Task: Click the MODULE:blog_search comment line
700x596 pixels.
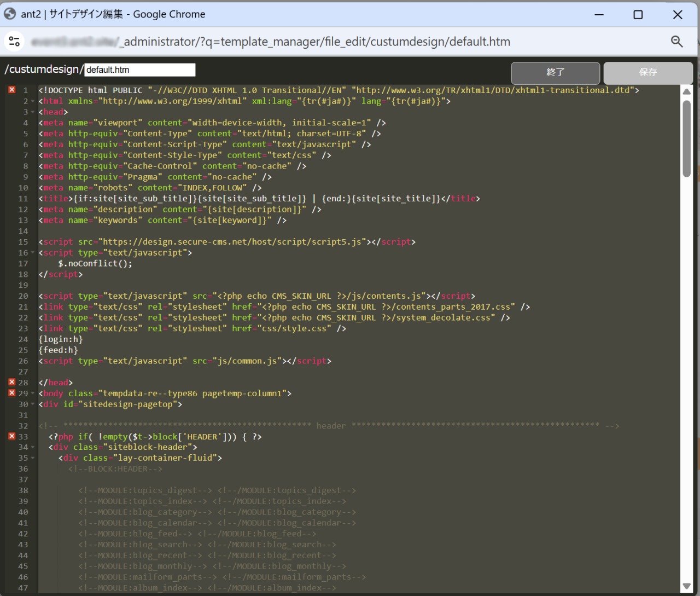Action: [x=207, y=545]
